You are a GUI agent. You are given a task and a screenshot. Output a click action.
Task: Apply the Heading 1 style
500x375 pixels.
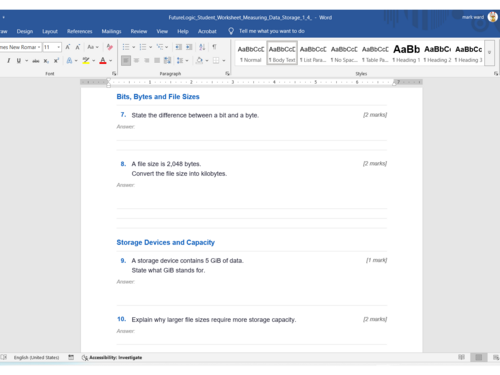(x=406, y=53)
